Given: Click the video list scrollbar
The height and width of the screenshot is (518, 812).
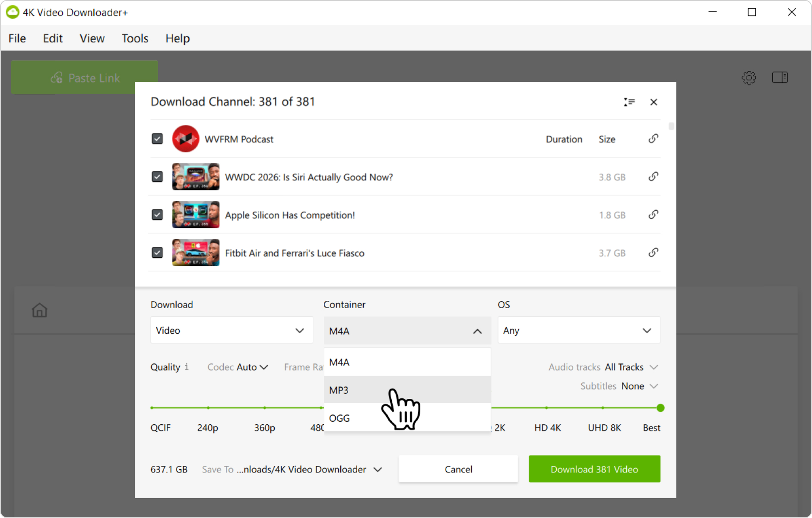Looking at the screenshot, I should point(671,126).
